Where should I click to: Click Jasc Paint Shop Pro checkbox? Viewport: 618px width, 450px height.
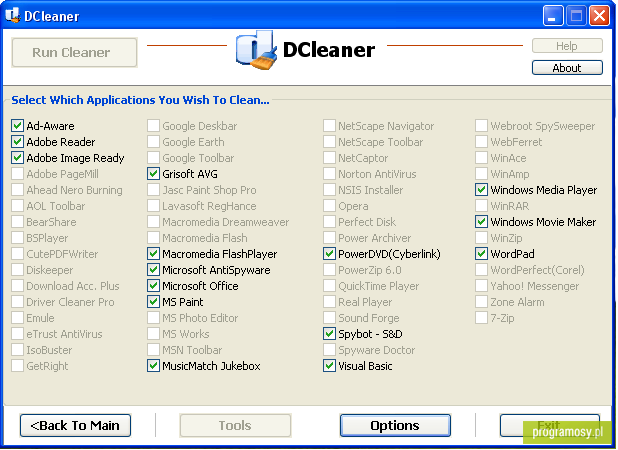point(153,190)
